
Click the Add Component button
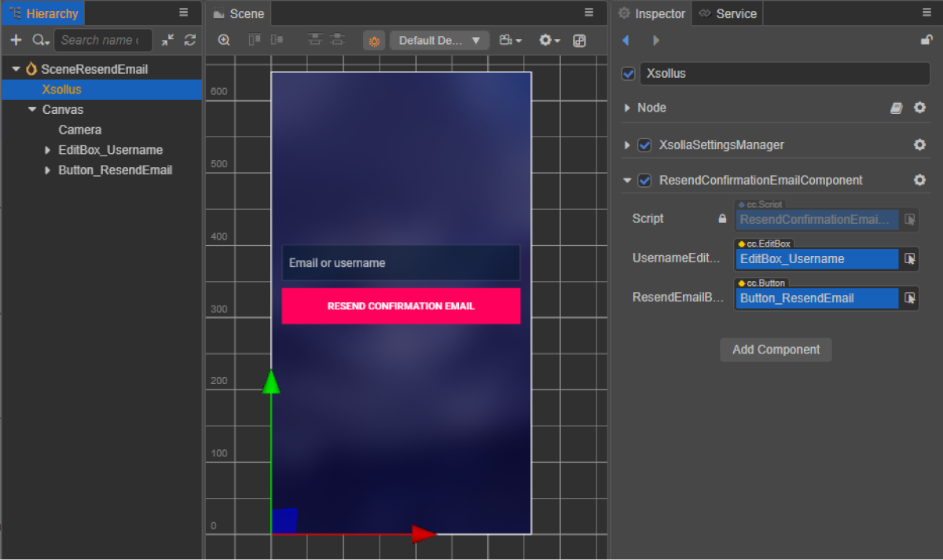776,350
